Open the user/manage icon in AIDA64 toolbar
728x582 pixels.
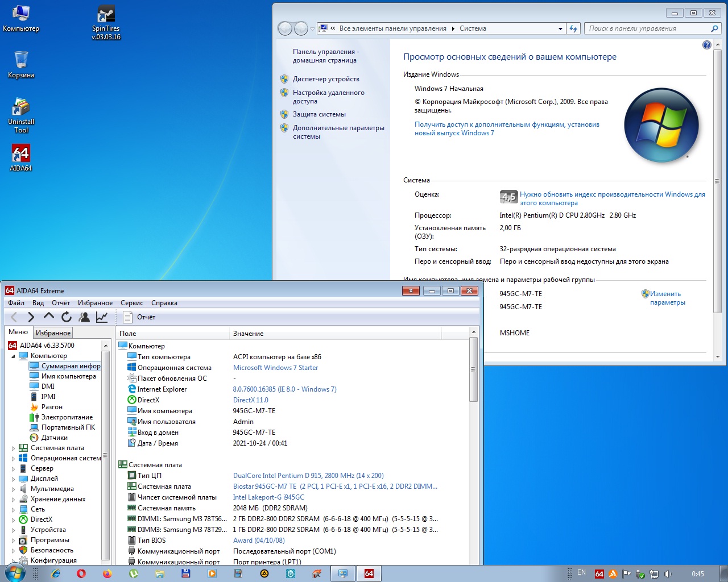tap(84, 317)
